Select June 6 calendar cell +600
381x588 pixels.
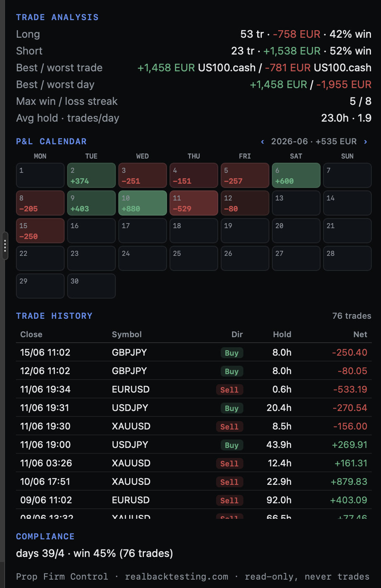pyautogui.click(x=296, y=175)
